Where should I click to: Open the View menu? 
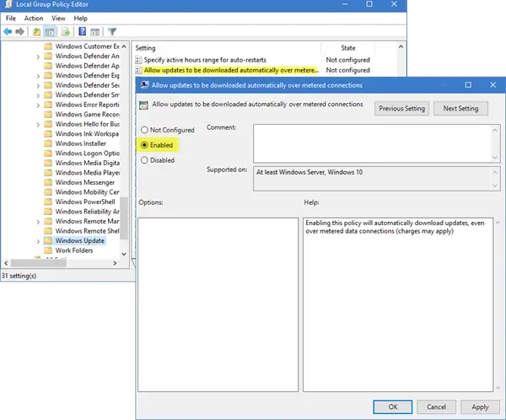[58, 18]
